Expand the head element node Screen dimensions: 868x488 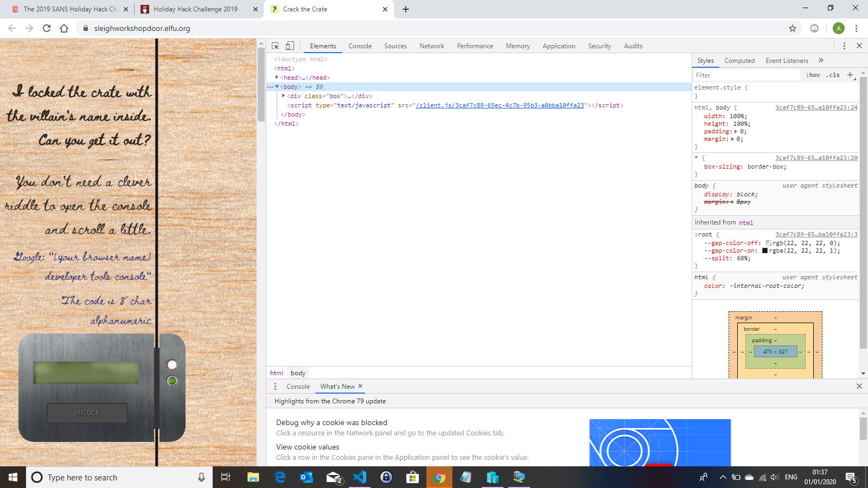[277, 78]
